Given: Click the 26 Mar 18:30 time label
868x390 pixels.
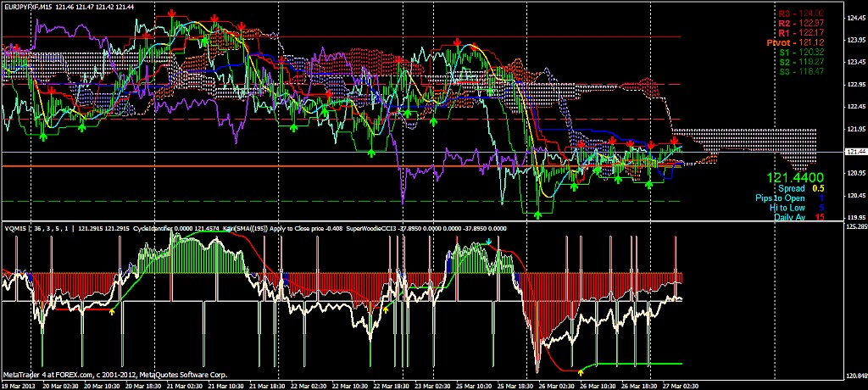Looking at the screenshot, I should (639, 385).
